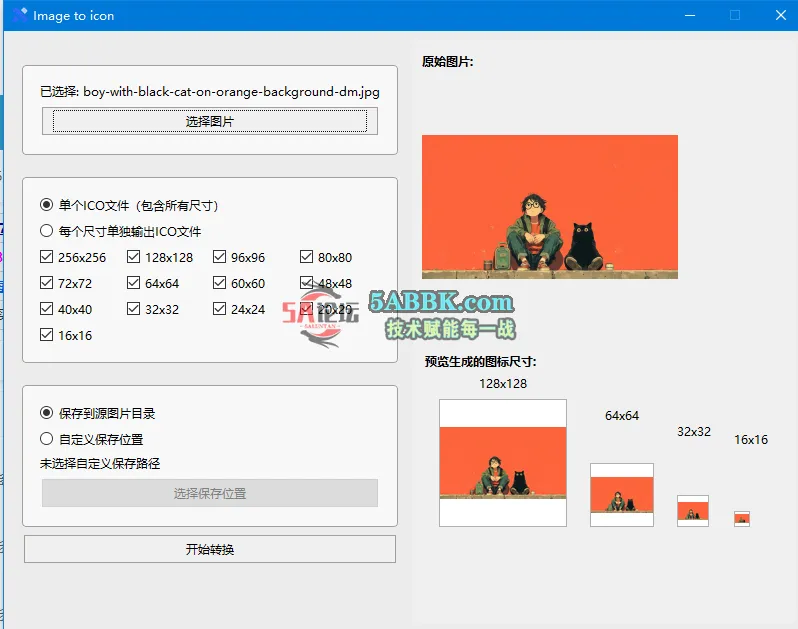Viewport: 798px width, 629px height.
Task: Toggle the 80x80 size checkbox
Action: 306,256
